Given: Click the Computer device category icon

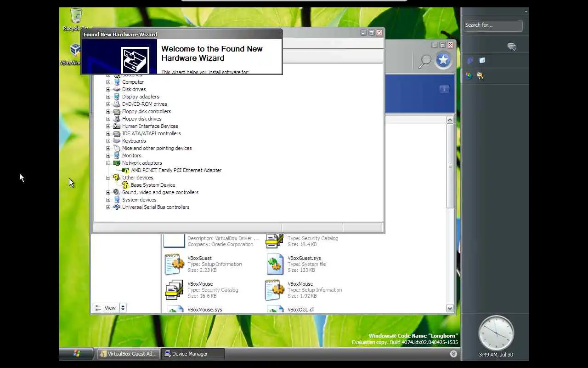Looking at the screenshot, I should (117, 82).
